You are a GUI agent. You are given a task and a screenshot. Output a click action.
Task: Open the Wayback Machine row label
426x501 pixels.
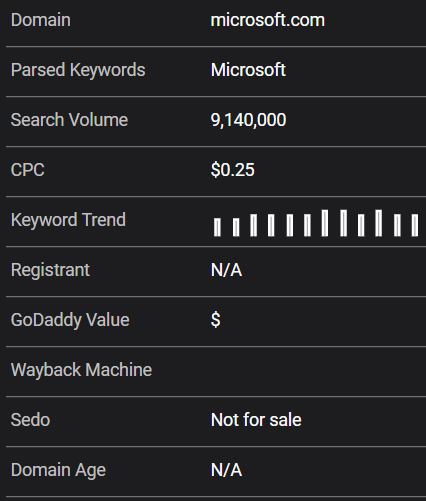point(81,370)
